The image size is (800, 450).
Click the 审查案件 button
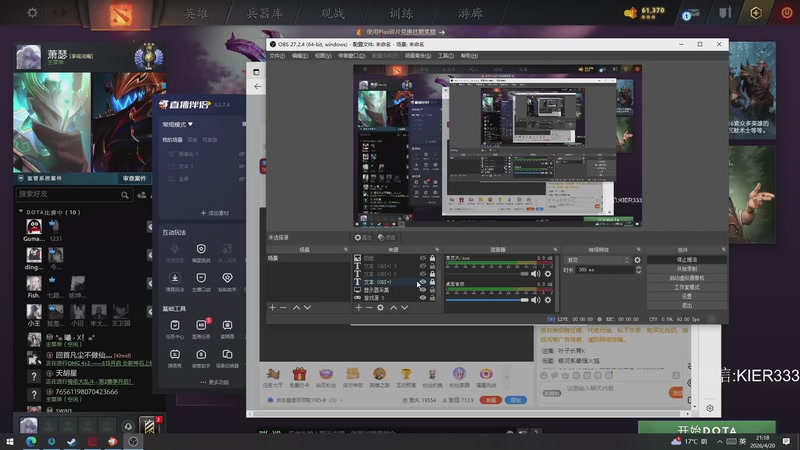tap(134, 178)
